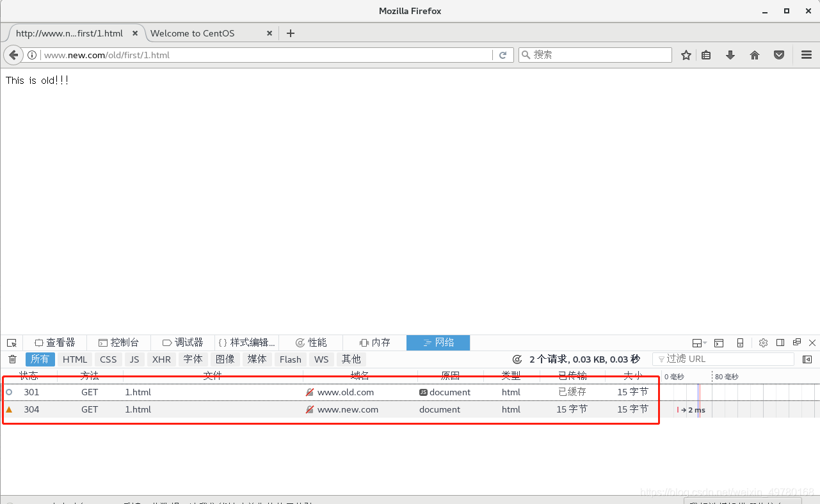820x504 pixels.
Task: Close the Welcome to CentOS tab
Action: click(x=269, y=33)
